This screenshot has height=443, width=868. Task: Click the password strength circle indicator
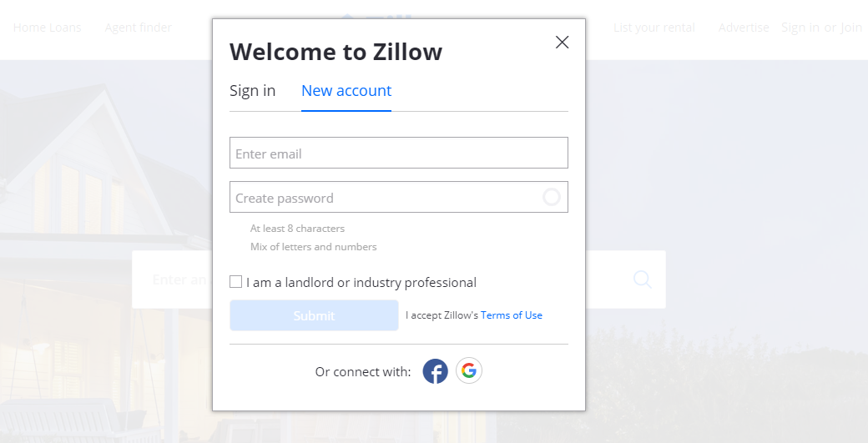click(551, 197)
